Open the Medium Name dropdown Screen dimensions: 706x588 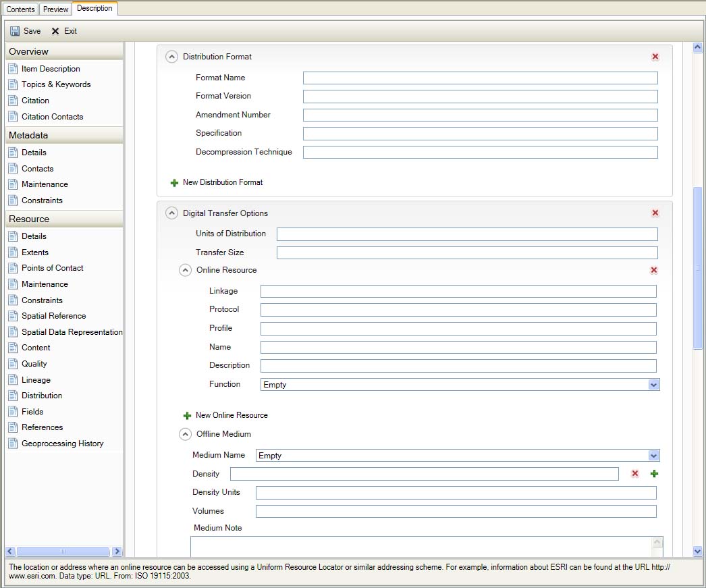[653, 456]
